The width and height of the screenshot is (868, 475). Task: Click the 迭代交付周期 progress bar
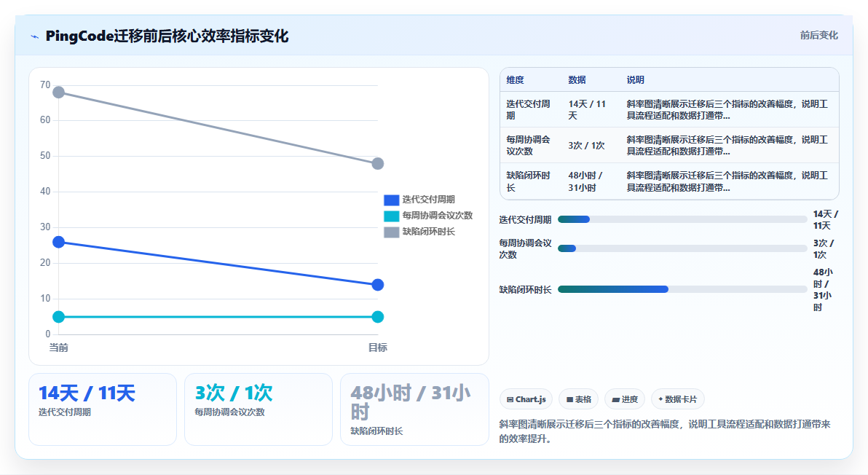[x=682, y=219]
